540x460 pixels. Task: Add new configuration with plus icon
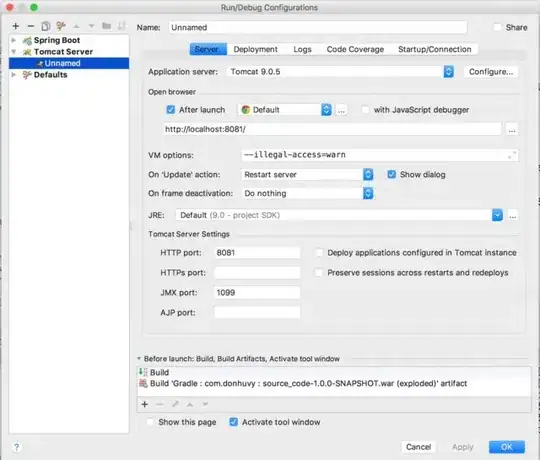15,26
